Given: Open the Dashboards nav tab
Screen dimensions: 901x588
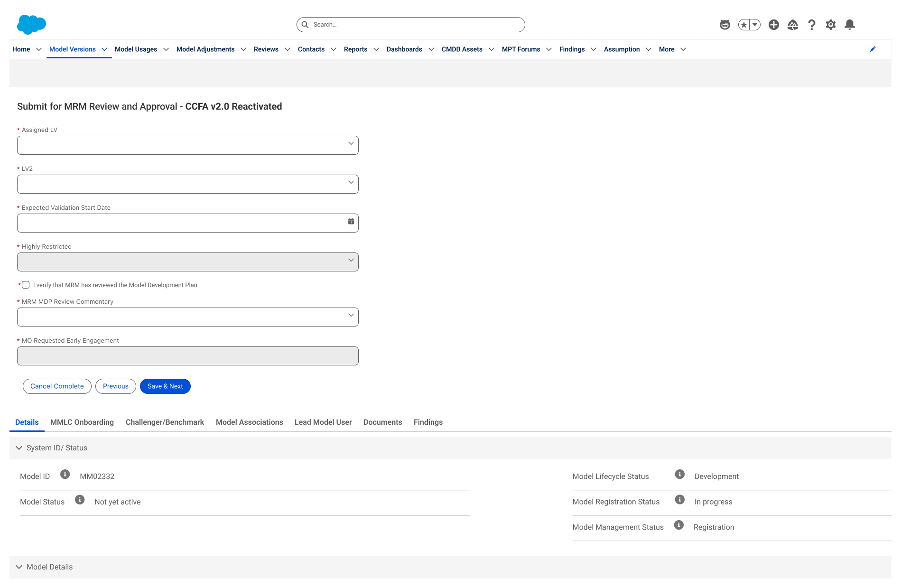Looking at the screenshot, I should point(404,49).
